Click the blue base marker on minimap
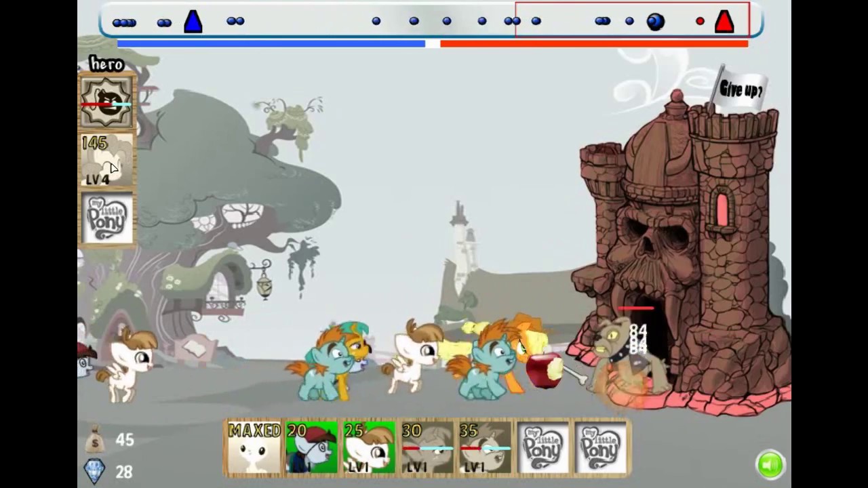 (x=193, y=21)
